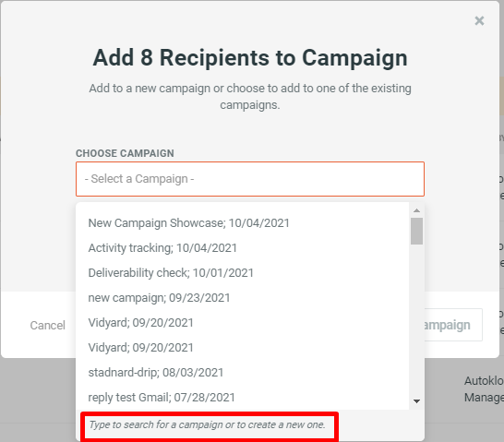Choose New Campaign Showcase; 10/04/2021
The image size is (504, 442).
pyautogui.click(x=243, y=223)
